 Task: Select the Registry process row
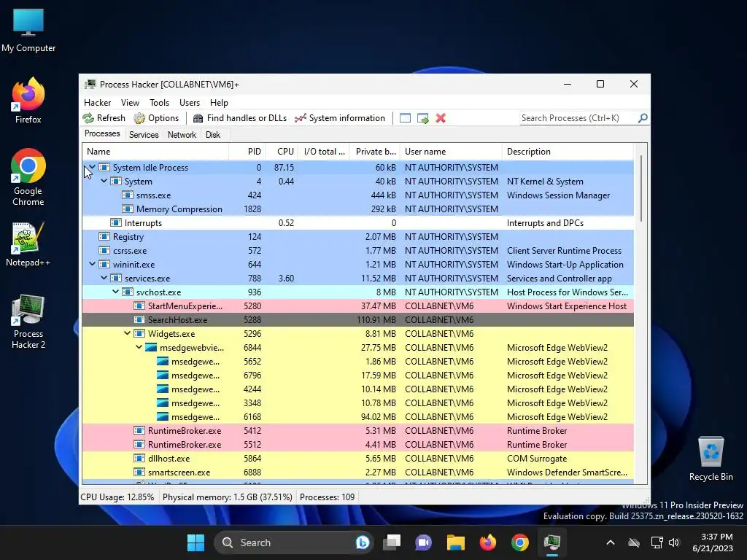pyautogui.click(x=357, y=236)
